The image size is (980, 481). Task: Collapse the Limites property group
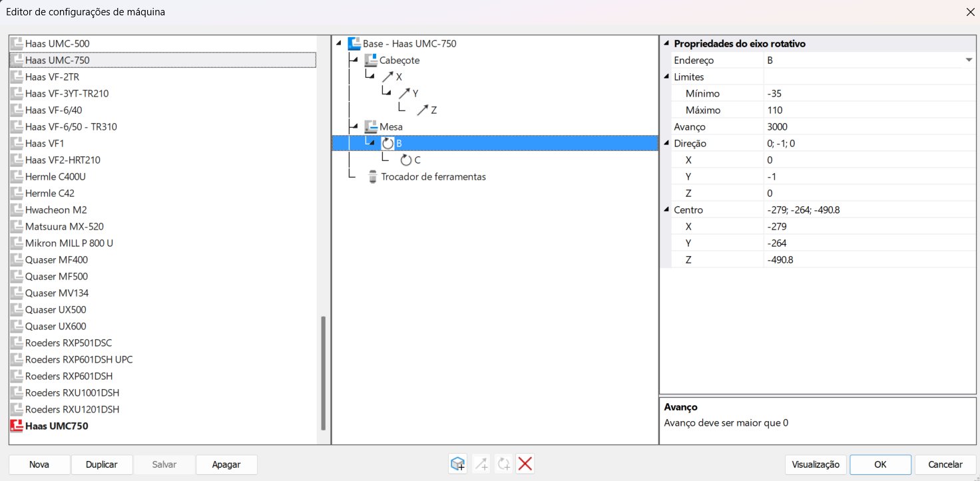click(666, 77)
